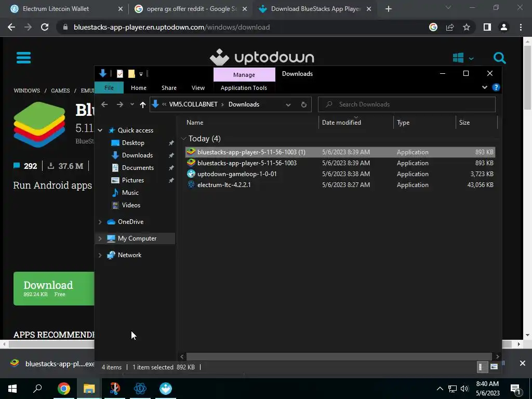Open the GAMES breadcrumb link
The height and width of the screenshot is (399, 532).
[x=60, y=90]
